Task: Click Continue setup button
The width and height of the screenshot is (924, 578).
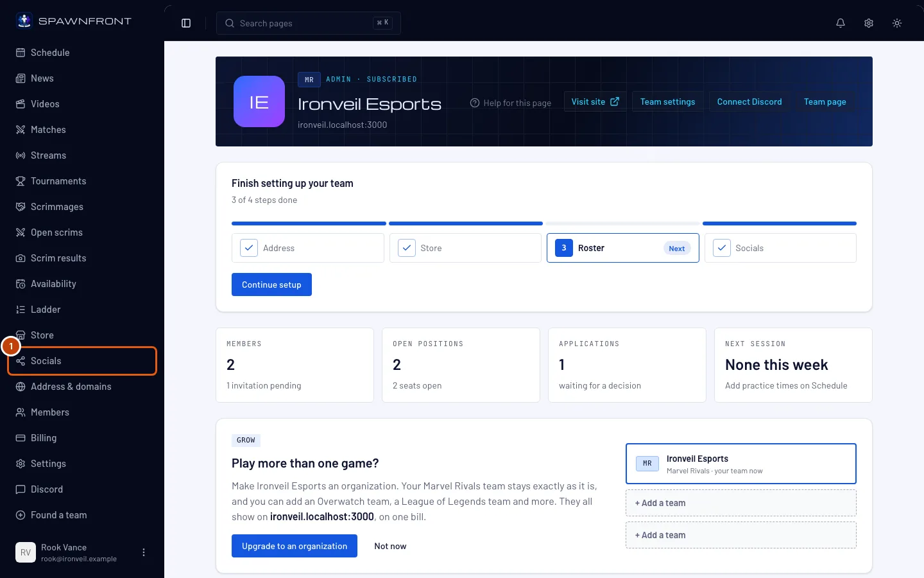Action: click(x=271, y=285)
